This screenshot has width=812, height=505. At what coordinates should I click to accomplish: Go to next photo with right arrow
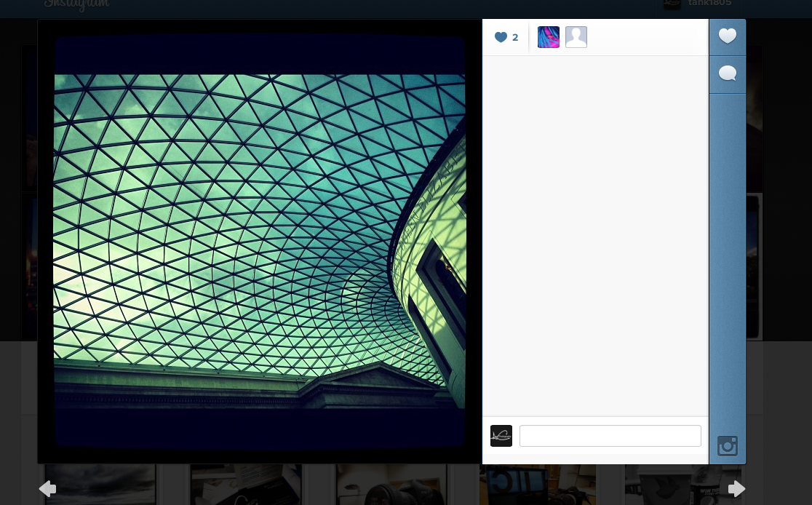(x=736, y=488)
